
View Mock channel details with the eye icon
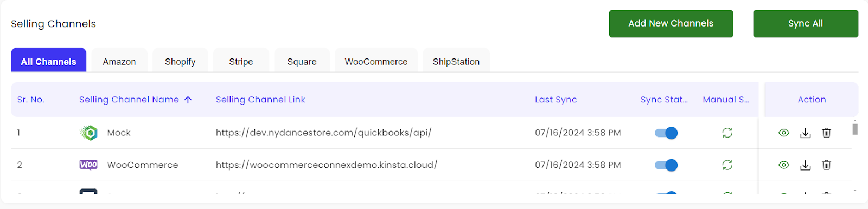(784, 133)
